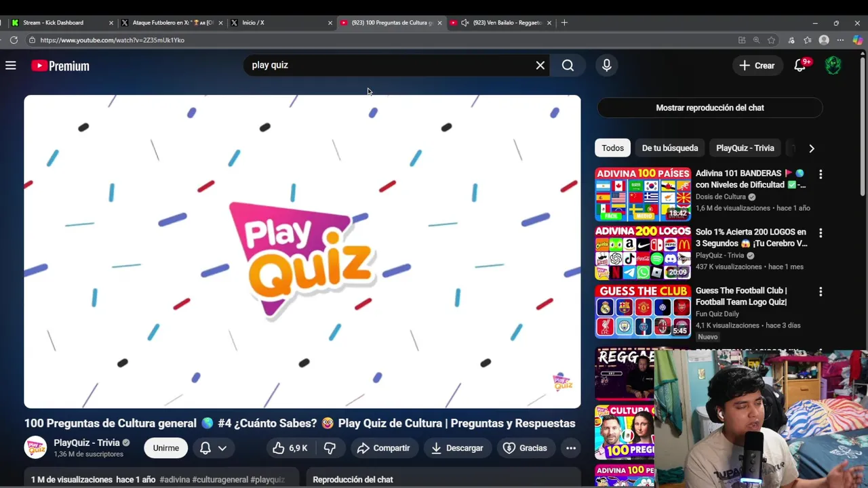Image resolution: width=868 pixels, height=488 pixels.
Task: Play the Play Quiz video player
Action: point(302,251)
